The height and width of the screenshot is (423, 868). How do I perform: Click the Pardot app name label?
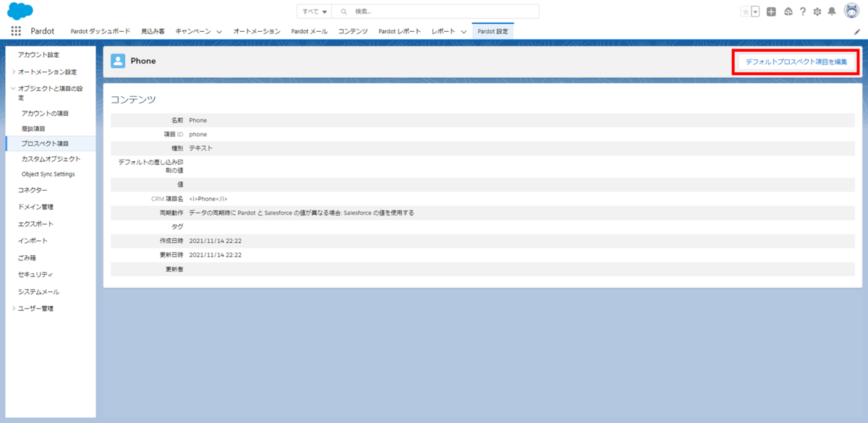tap(42, 32)
